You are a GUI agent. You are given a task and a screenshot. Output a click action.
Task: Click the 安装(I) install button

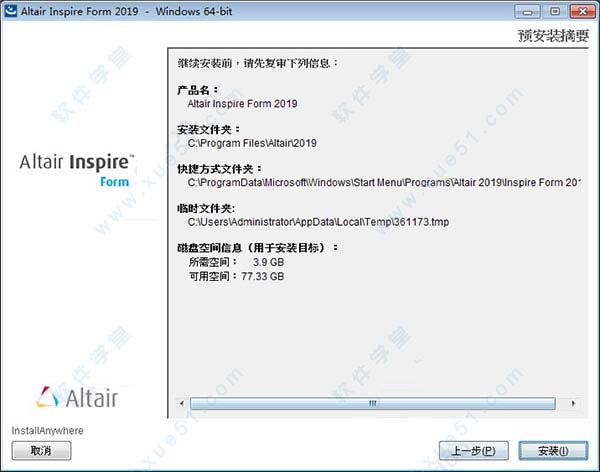tap(553, 451)
